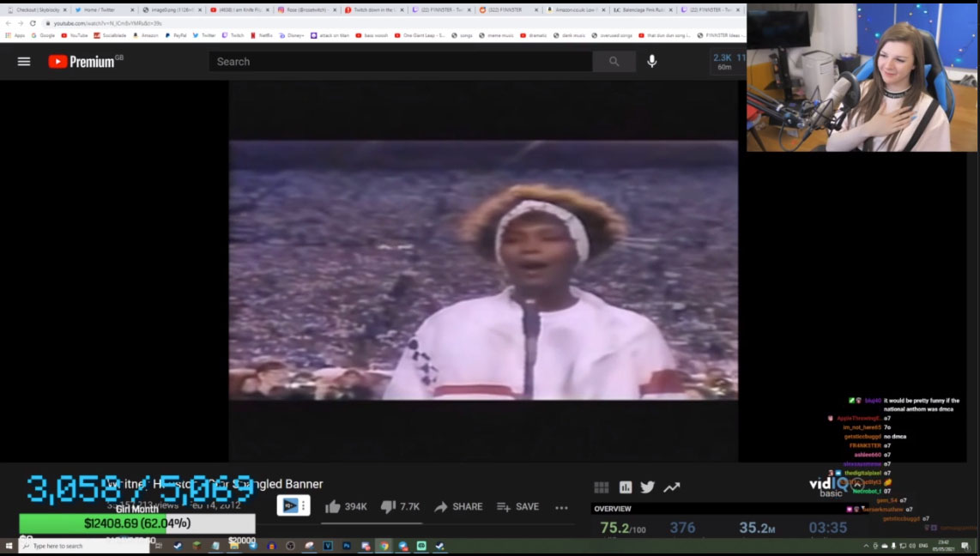Open the Apps bookmarks shortcut
The width and height of the screenshot is (980, 556).
[15, 36]
